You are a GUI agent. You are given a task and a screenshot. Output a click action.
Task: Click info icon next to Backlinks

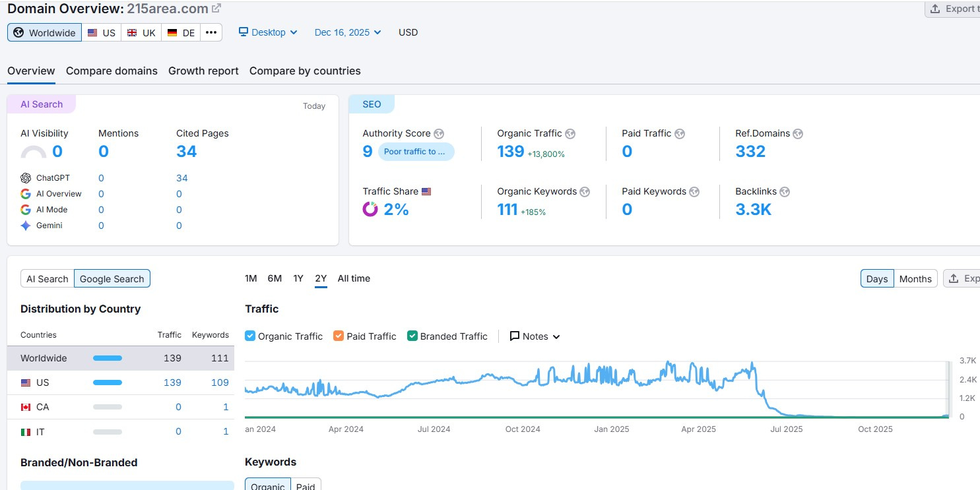click(x=785, y=192)
